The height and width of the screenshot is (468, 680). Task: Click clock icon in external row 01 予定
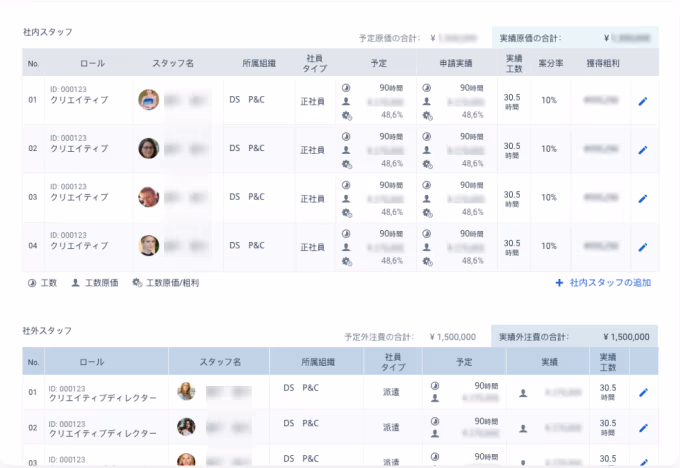pos(435,386)
